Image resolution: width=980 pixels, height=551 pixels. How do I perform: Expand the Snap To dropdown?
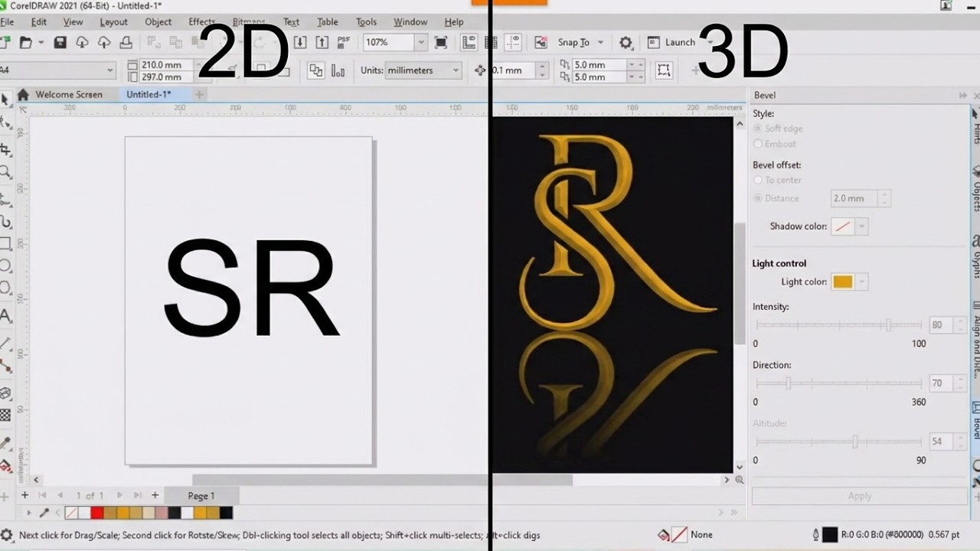pos(600,43)
